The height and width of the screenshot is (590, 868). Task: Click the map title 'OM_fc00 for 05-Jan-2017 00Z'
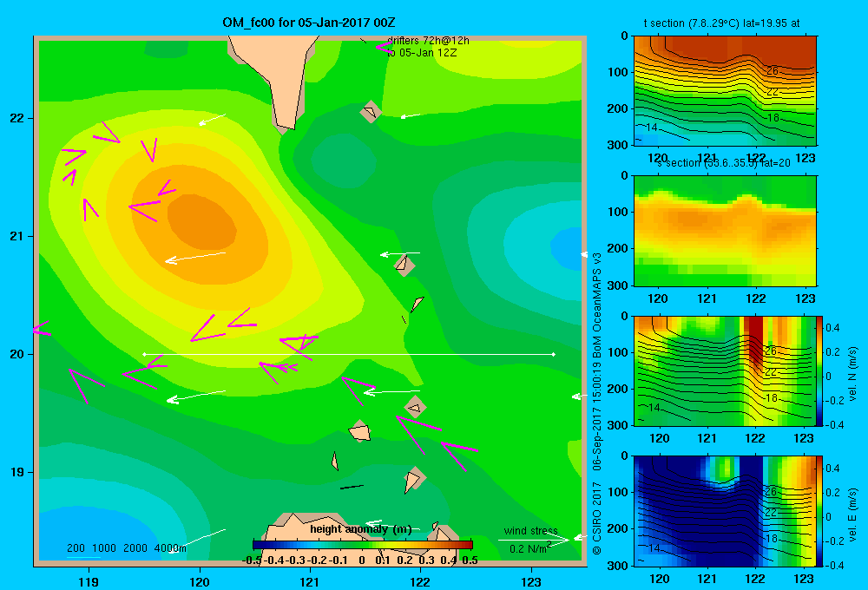pos(309,23)
